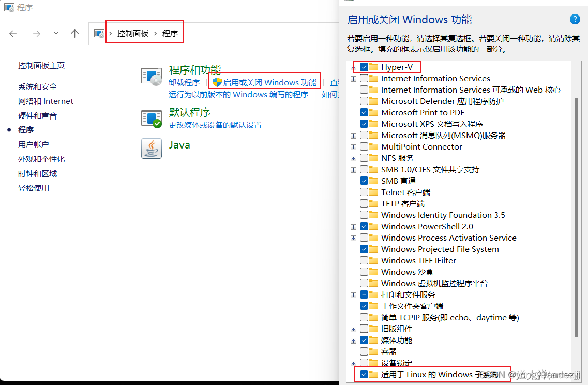Image resolution: width=588 pixels, height=385 pixels.
Task: Select 控制面板 in the address breadcrumb
Action: pyautogui.click(x=133, y=34)
